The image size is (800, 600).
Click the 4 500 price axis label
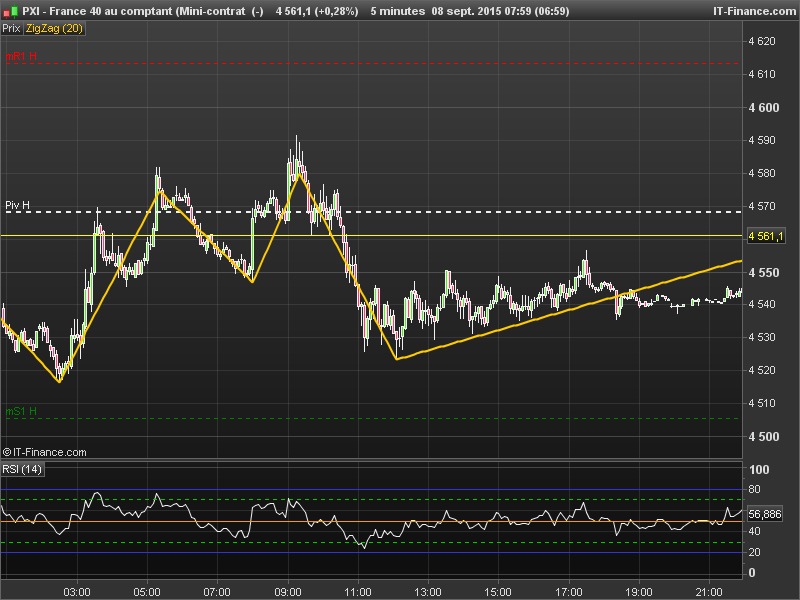coord(764,437)
